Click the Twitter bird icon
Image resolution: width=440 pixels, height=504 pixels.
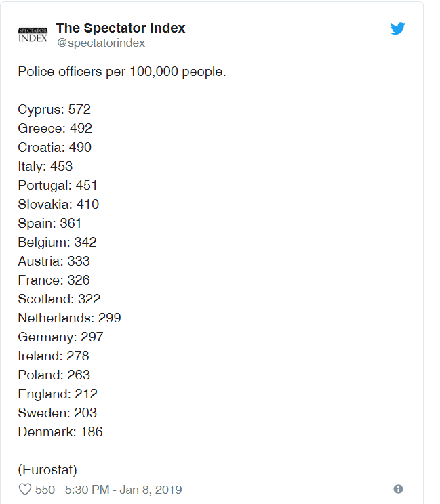pos(397,29)
